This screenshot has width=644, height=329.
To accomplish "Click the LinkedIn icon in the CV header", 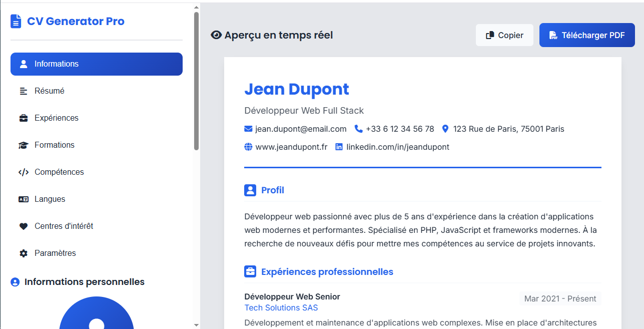I will 339,147.
